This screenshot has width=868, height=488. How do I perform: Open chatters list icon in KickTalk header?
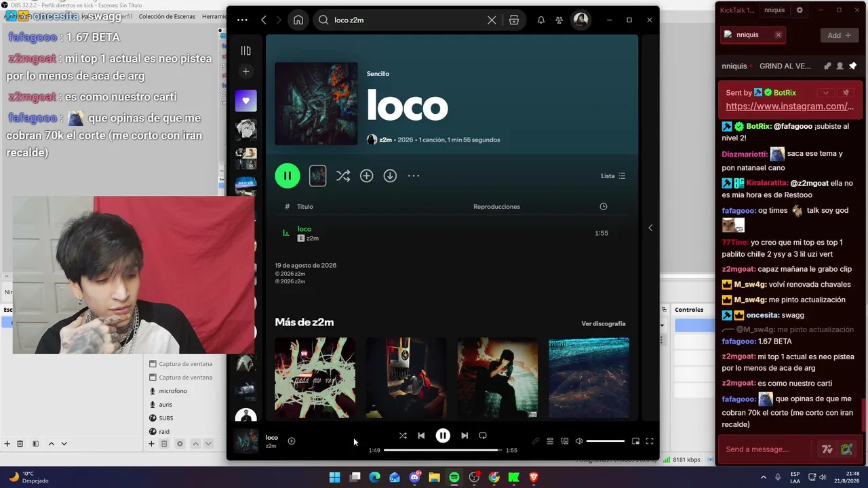click(x=840, y=66)
